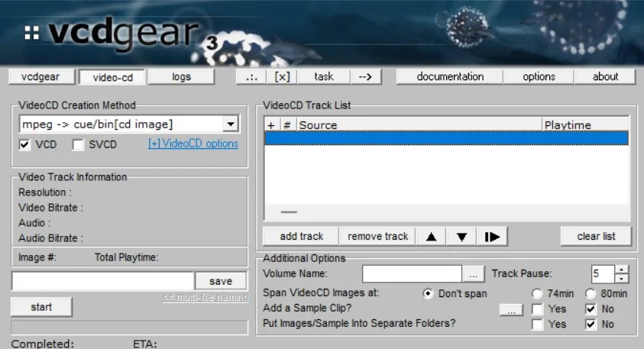Decrease Track Pause value with down arrow
This screenshot has width=644, height=349.
(621, 279)
